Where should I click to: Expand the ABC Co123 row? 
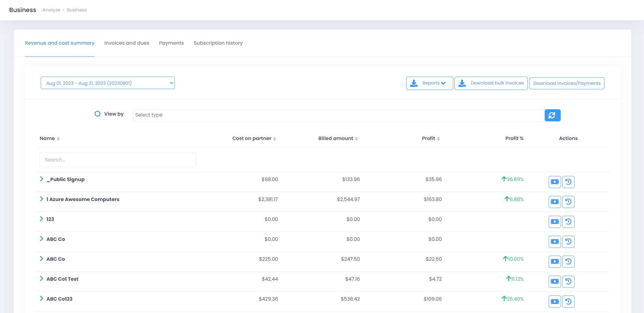(x=42, y=299)
